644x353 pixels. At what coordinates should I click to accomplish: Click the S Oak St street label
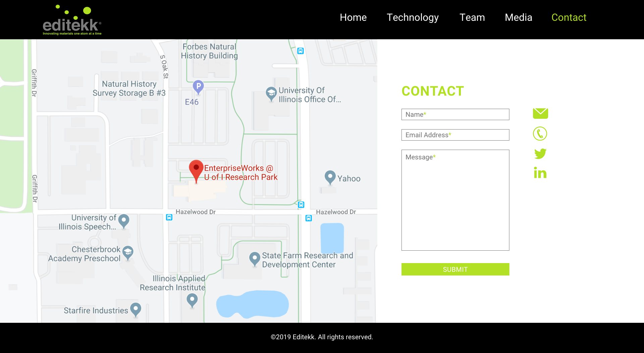coord(164,67)
